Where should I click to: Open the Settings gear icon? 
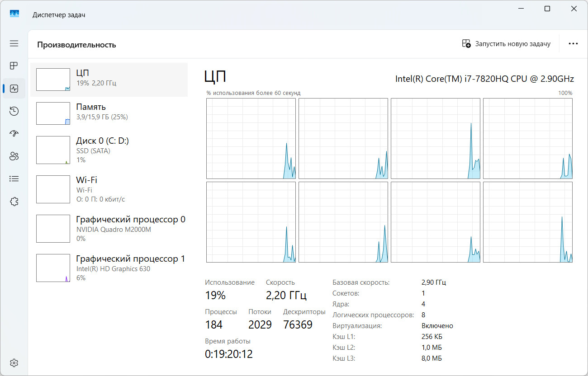point(14,363)
